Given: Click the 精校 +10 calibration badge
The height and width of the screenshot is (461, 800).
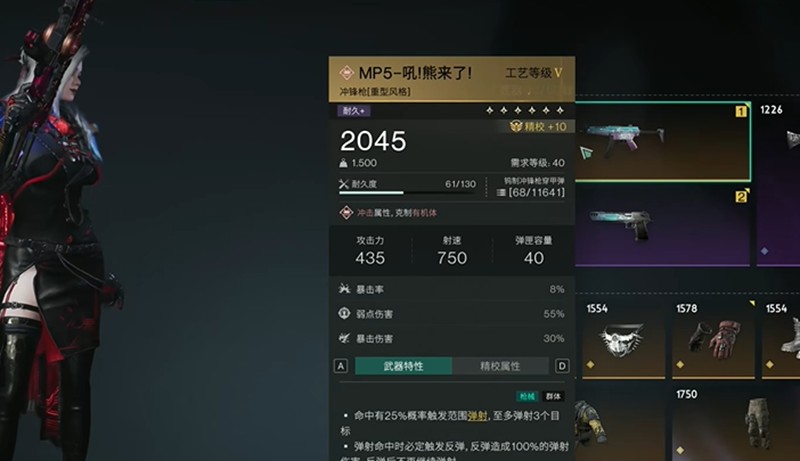Looking at the screenshot, I should click(x=538, y=126).
